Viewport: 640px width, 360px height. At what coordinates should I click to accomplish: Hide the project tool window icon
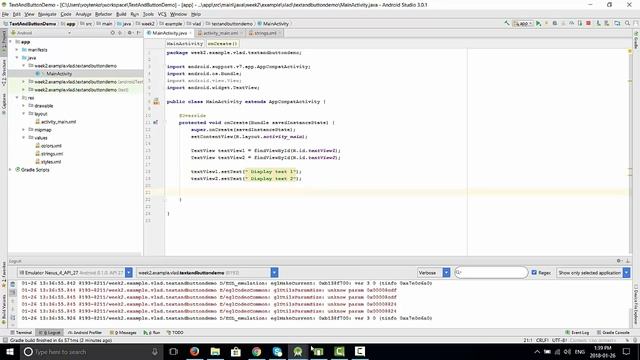pyautogui.click(x=138, y=33)
